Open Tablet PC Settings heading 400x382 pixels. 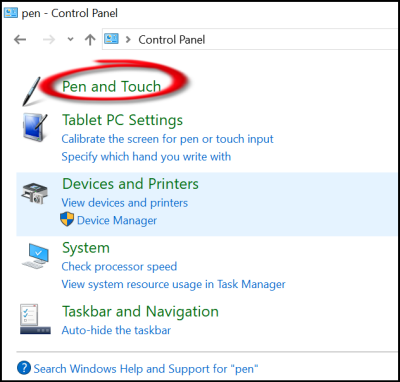[122, 120]
